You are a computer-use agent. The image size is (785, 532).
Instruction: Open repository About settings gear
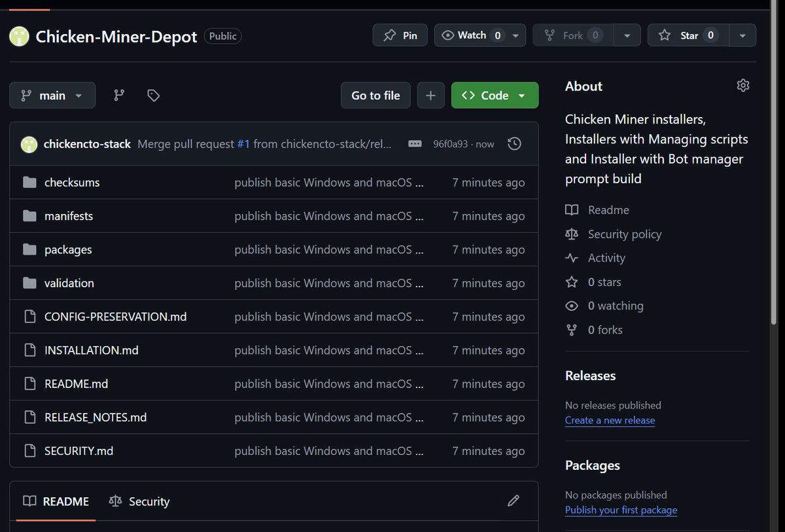coord(742,85)
